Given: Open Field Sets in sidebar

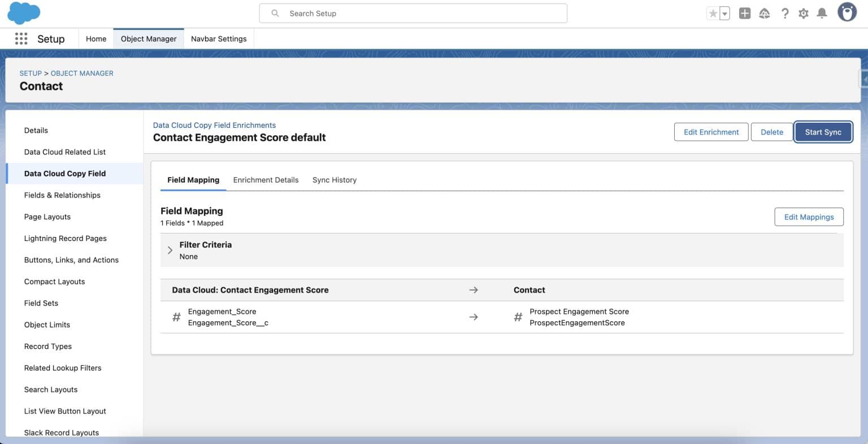Looking at the screenshot, I should pos(41,303).
